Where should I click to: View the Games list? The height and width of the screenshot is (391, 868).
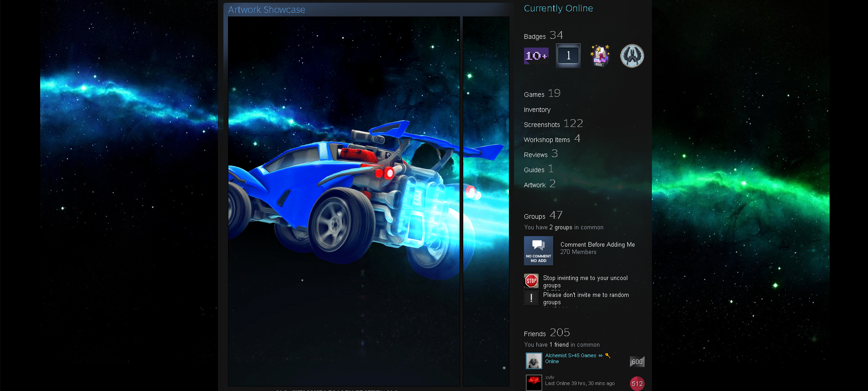pyautogui.click(x=534, y=95)
